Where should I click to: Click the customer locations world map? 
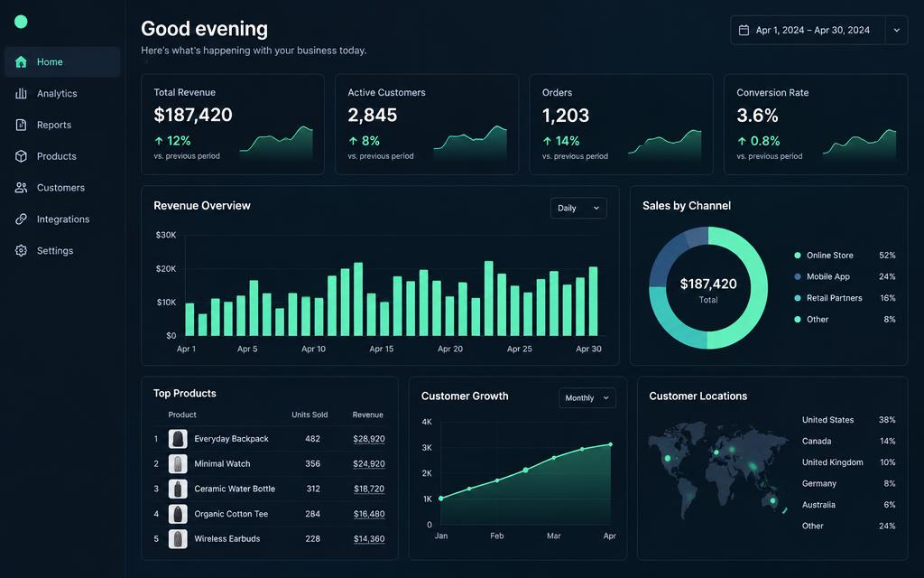point(717,470)
